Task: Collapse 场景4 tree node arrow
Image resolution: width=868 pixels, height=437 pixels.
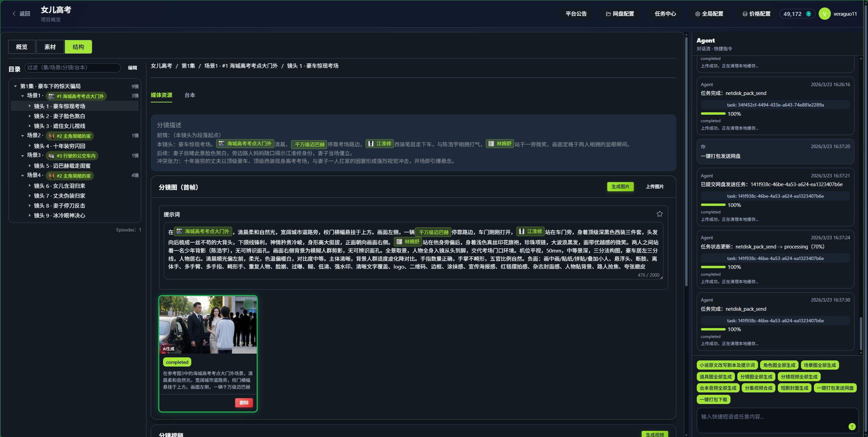Action: coord(22,176)
